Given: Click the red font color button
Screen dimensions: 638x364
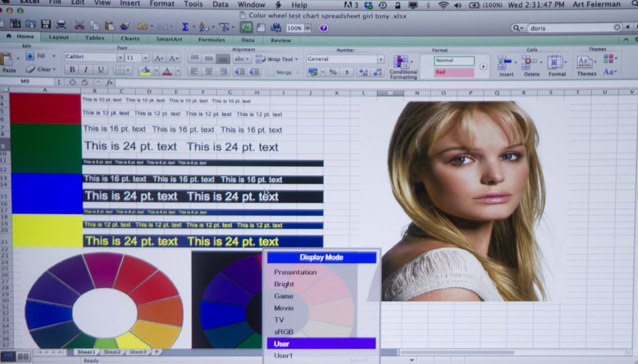Looking at the screenshot, I should pyautogui.click(x=167, y=71).
